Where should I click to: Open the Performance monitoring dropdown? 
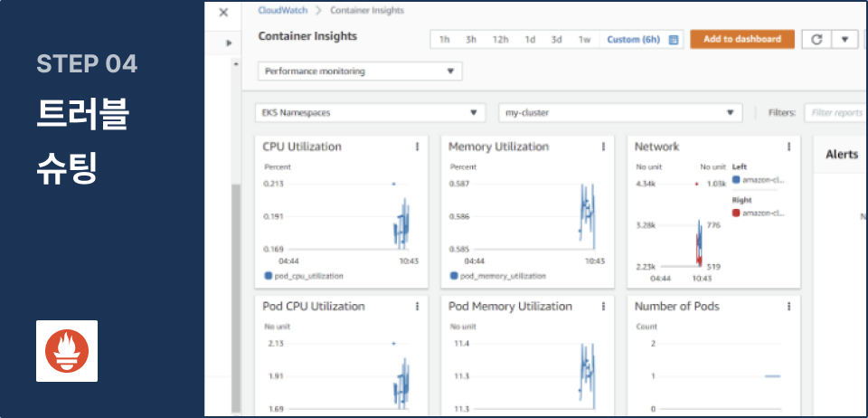click(361, 71)
